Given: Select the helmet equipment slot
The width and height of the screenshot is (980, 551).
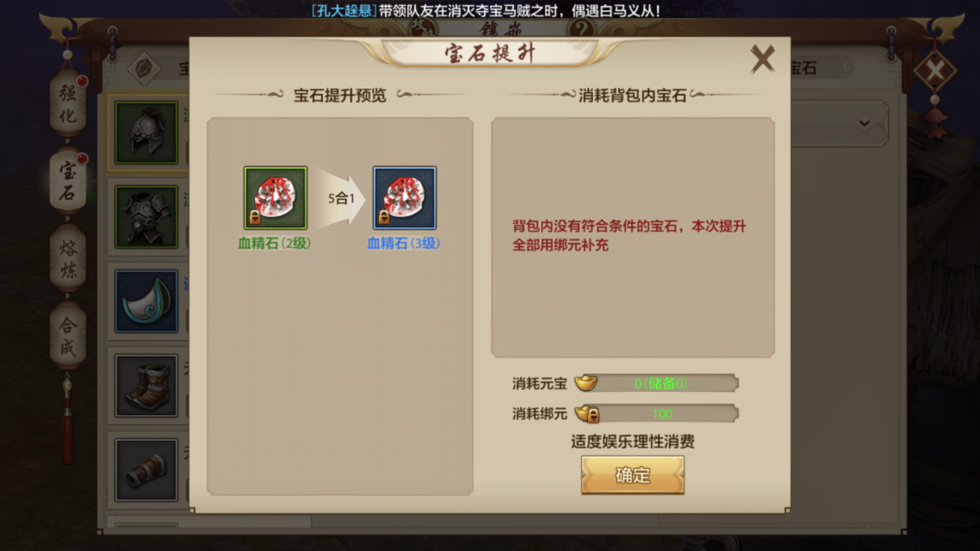Looking at the screenshot, I should (147, 133).
